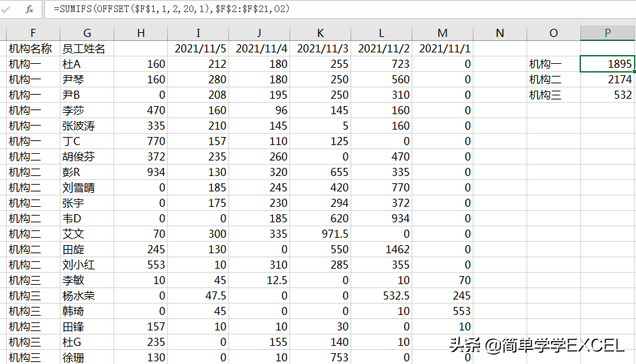Image resolution: width=636 pixels, height=364 pixels.
Task: Click 机构一 cell in column O
Action: pyautogui.click(x=553, y=64)
